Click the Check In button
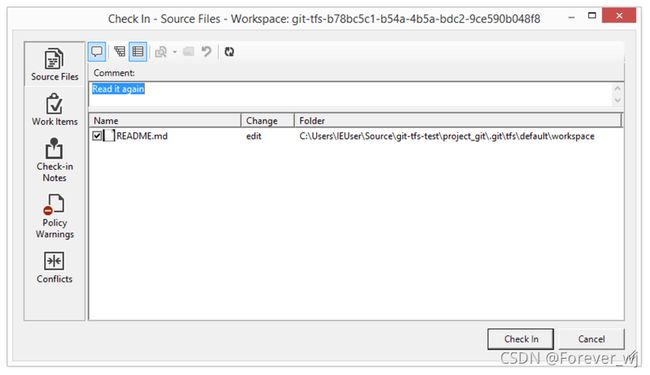650x375 pixels. tap(520, 339)
